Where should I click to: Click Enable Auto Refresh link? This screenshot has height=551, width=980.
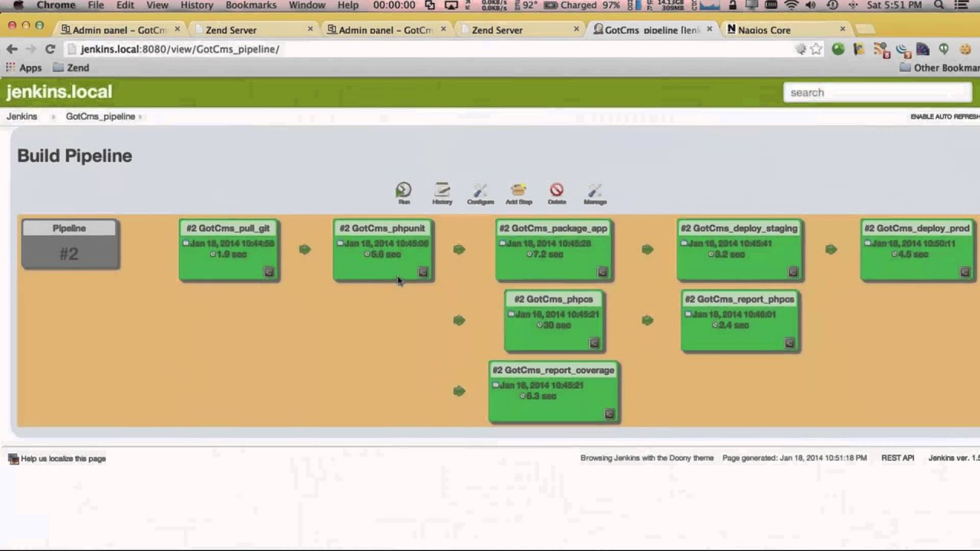(x=945, y=116)
